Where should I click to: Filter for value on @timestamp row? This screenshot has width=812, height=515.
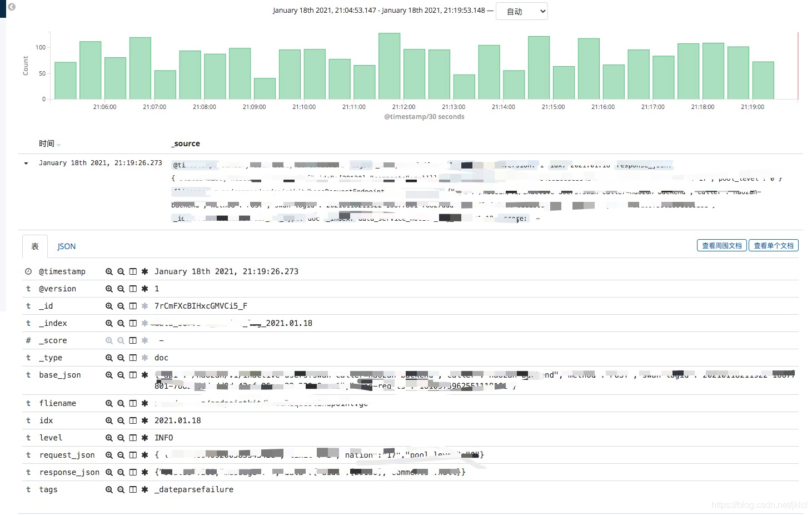pos(109,272)
